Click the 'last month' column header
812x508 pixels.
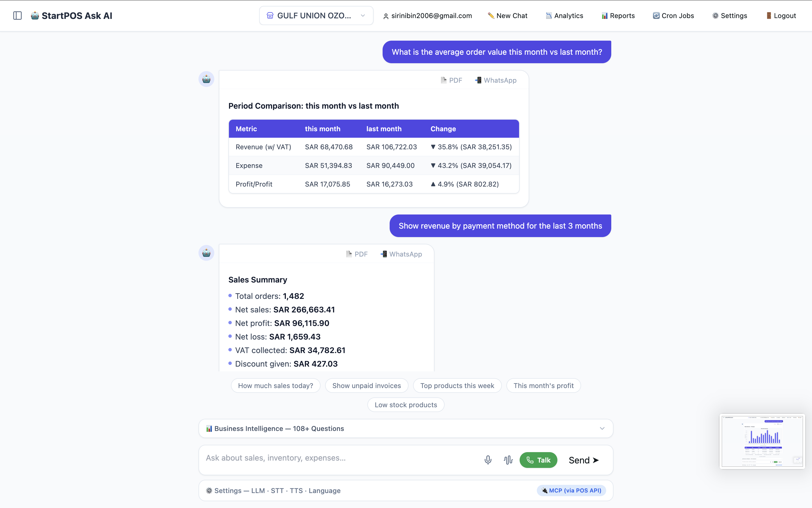point(384,129)
